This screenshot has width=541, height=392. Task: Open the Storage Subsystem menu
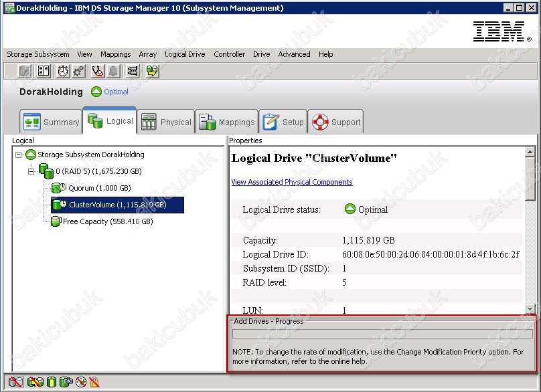pos(38,54)
